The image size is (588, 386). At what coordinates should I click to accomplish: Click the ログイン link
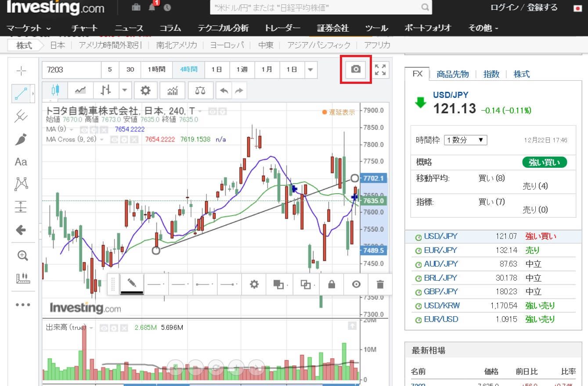tap(504, 7)
